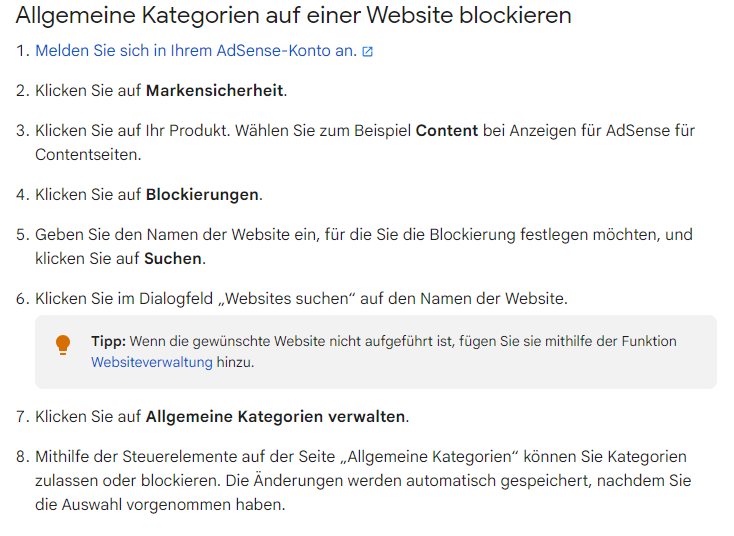Click the heading 'Allgemeine Kategorien auf einer Website blockieren'
This screenshot has width=734, height=536.
pos(293,16)
